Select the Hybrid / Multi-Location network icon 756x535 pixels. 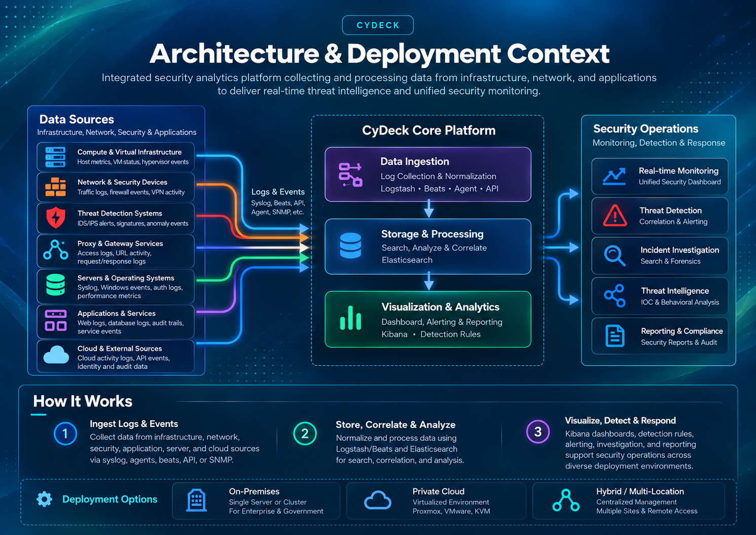(x=566, y=501)
